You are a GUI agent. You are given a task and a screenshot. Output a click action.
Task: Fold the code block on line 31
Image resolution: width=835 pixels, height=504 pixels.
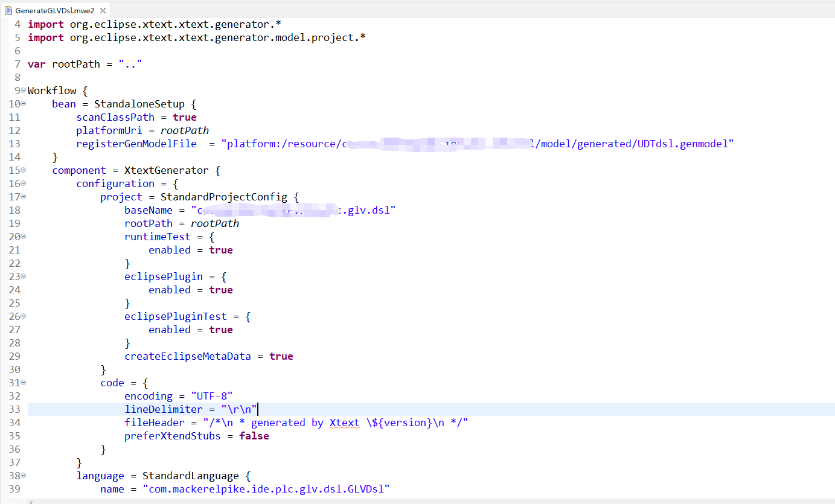[23, 383]
